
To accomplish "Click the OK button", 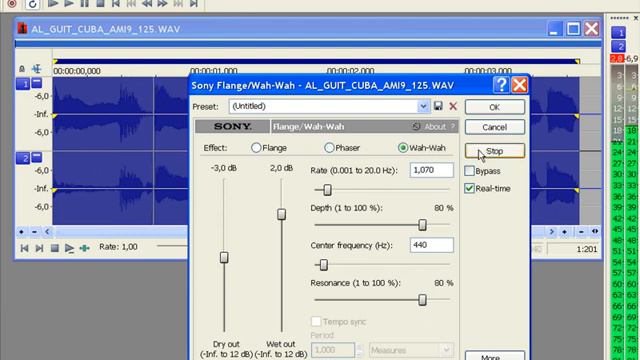I will coord(494,107).
